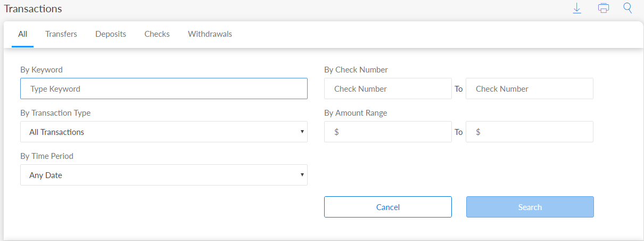Expand the All Transactions type dropdown
Viewport: 644px width, 241px height.
163,132
